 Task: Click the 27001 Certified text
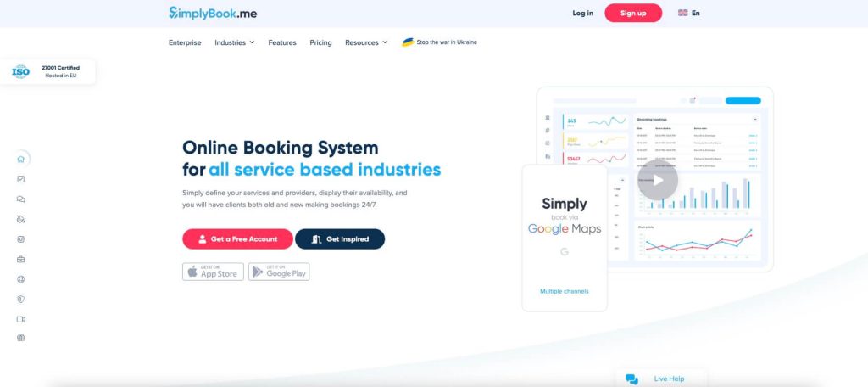61,68
